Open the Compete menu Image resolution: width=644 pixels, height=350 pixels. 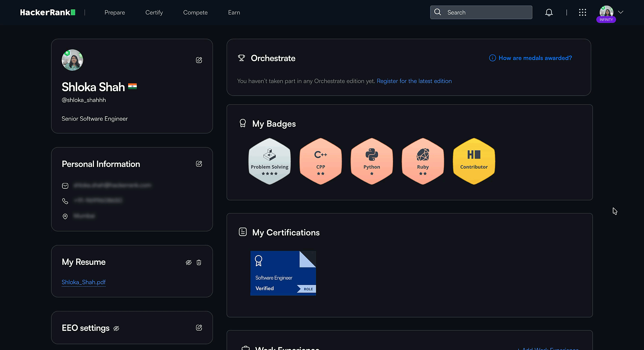coord(195,12)
